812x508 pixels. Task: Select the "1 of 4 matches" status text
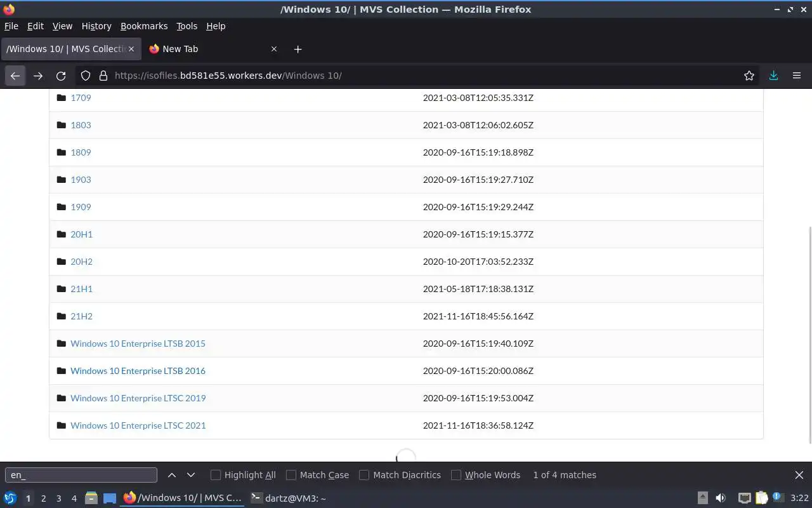565,475
